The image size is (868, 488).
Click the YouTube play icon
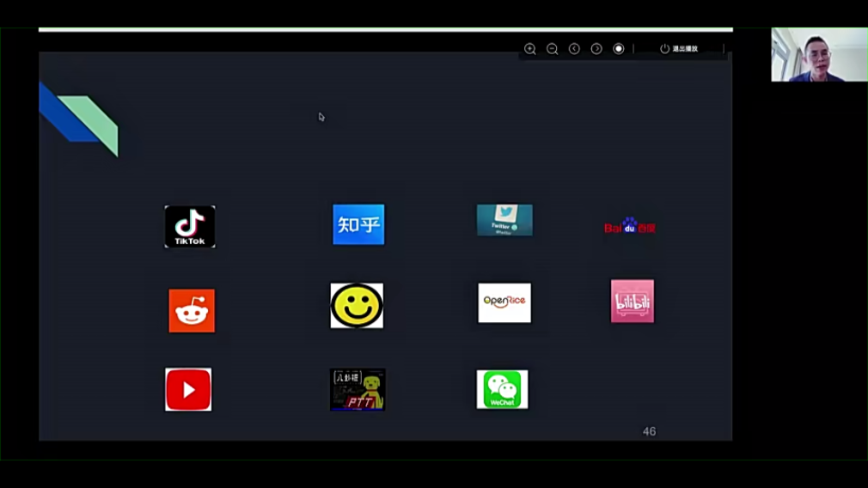pos(188,390)
